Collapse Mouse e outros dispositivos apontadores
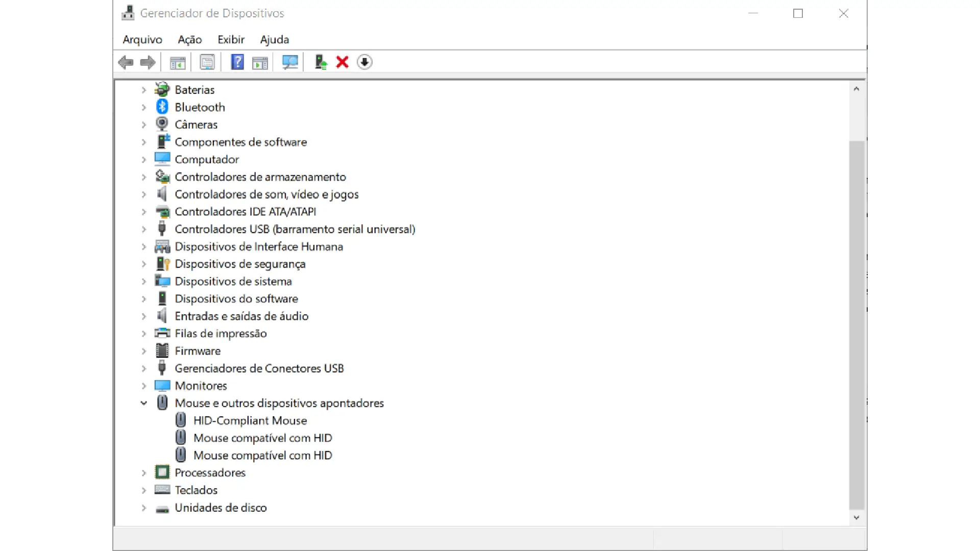Viewport: 980px width, 551px height. 143,403
